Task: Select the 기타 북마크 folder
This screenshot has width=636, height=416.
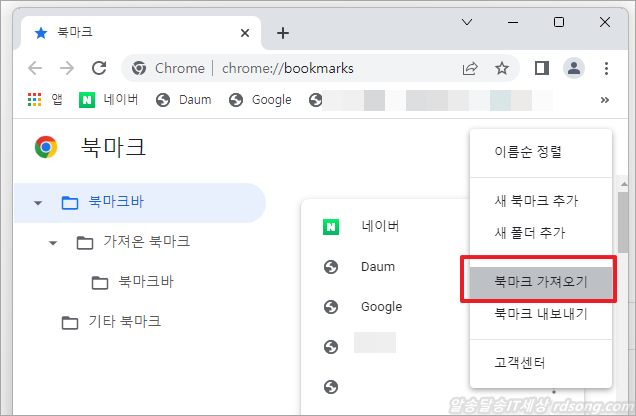Action: (125, 322)
